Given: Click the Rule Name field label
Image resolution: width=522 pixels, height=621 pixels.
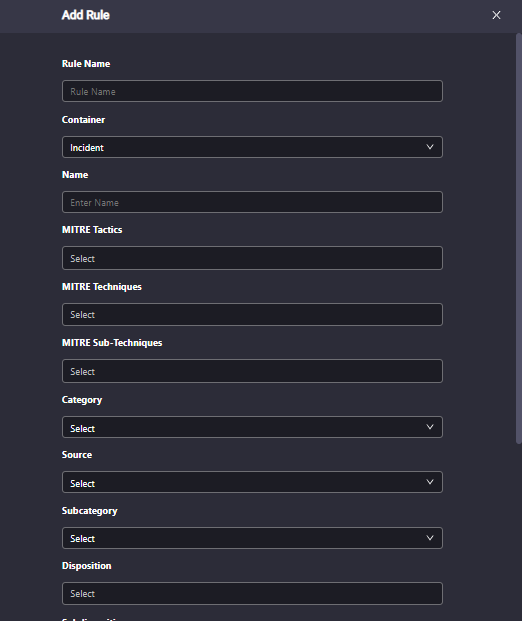Looking at the screenshot, I should click(86, 64).
